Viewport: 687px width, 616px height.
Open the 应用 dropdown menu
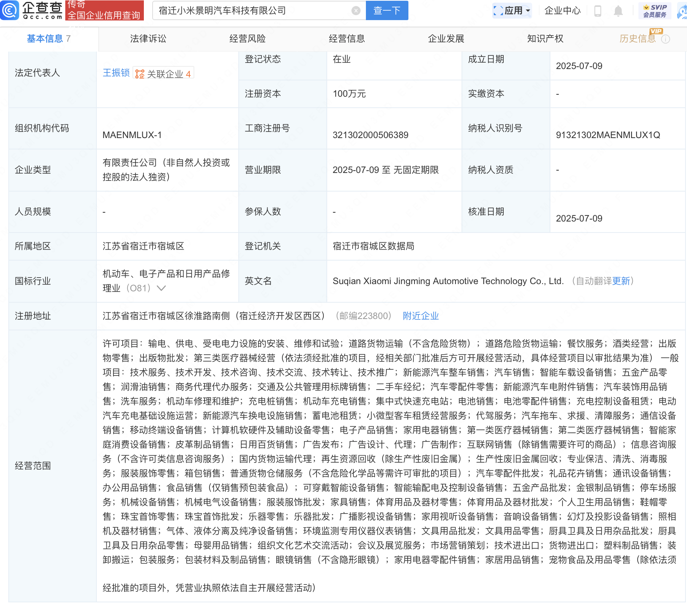tap(512, 11)
